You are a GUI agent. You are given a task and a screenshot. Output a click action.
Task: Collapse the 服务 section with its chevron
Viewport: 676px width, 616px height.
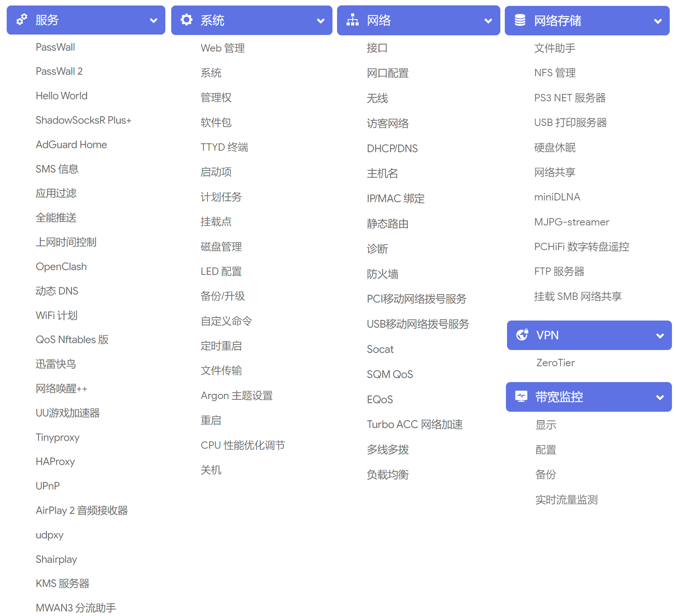154,21
